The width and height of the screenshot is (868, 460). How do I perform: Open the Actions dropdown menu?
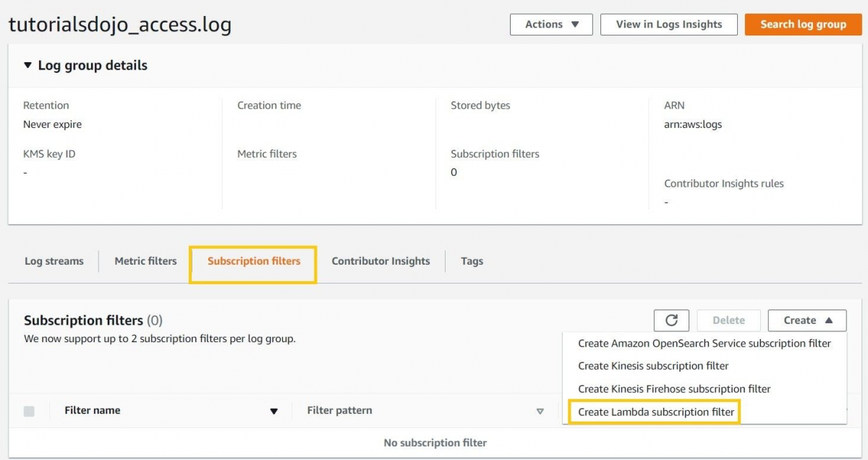(x=551, y=25)
